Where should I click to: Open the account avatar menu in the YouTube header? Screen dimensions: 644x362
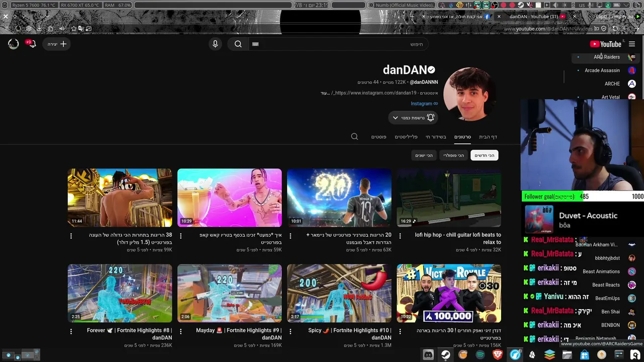[x=14, y=44]
